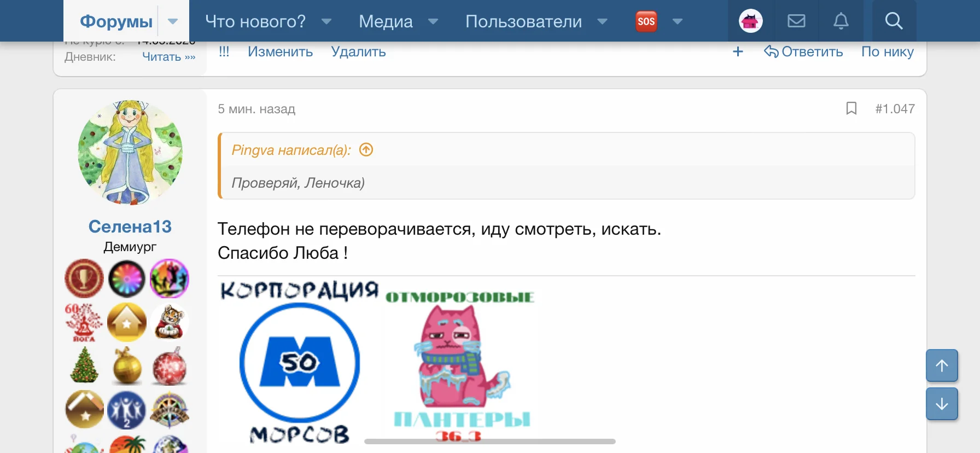The height and width of the screenshot is (453, 980).
Task: Open the user account avatar in the navbar
Action: 751,21
